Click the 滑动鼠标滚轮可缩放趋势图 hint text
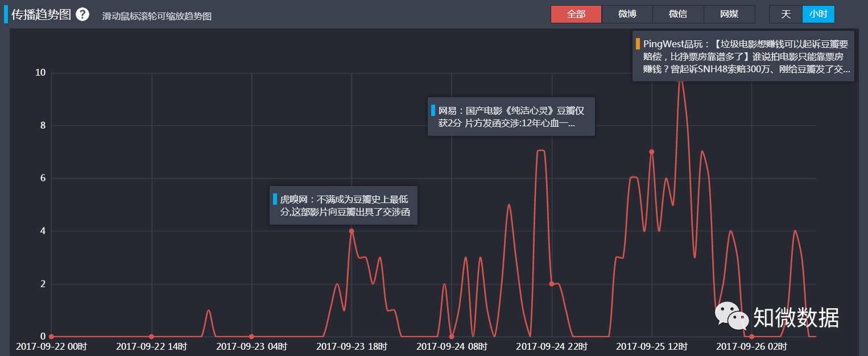 [x=157, y=16]
